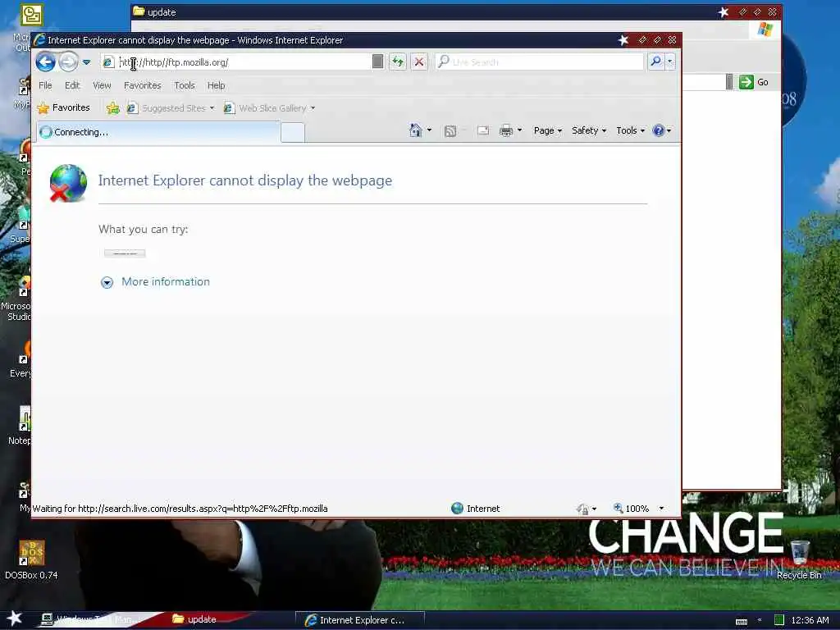Click the blue Help question icon
Image resolution: width=840 pixels, height=630 pixels.
(x=659, y=130)
